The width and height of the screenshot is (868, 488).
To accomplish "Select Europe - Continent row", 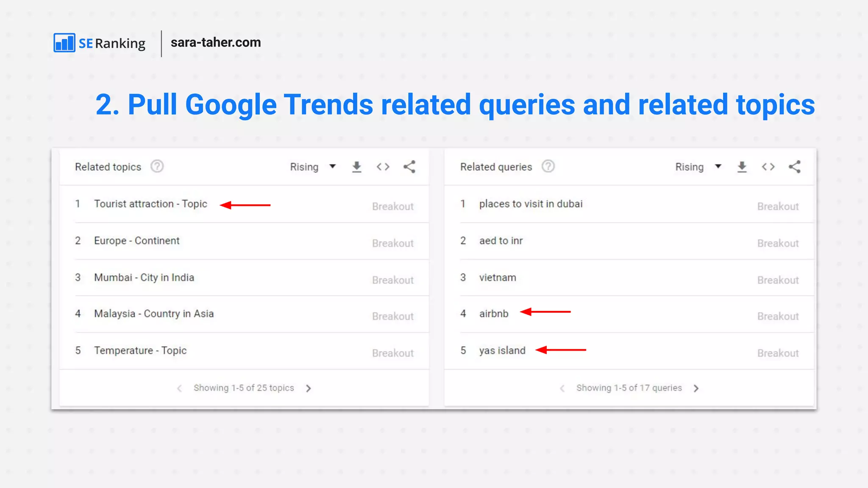I will [244, 241].
